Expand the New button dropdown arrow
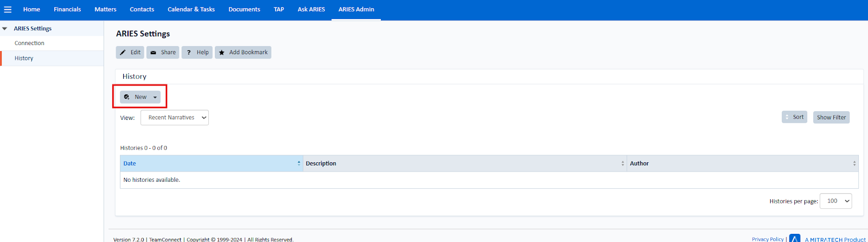868x242 pixels. (155, 97)
